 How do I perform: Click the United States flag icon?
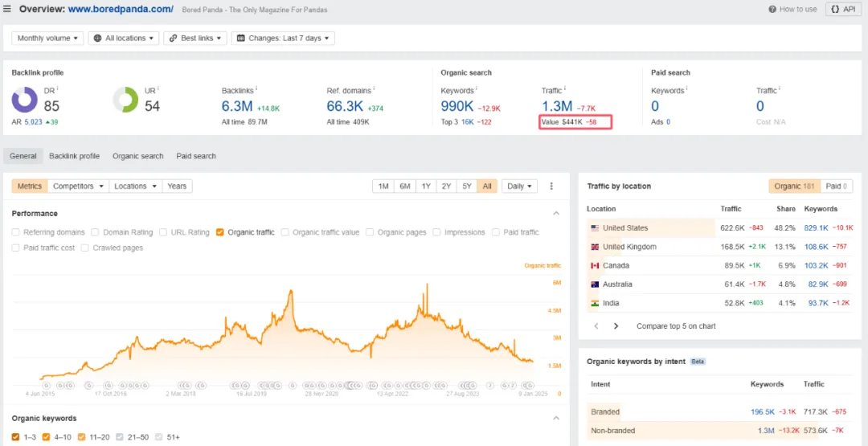595,228
